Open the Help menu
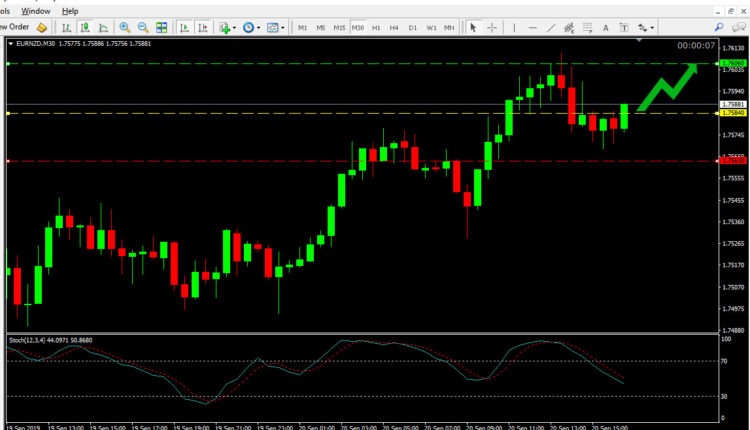750x430 pixels. point(70,11)
